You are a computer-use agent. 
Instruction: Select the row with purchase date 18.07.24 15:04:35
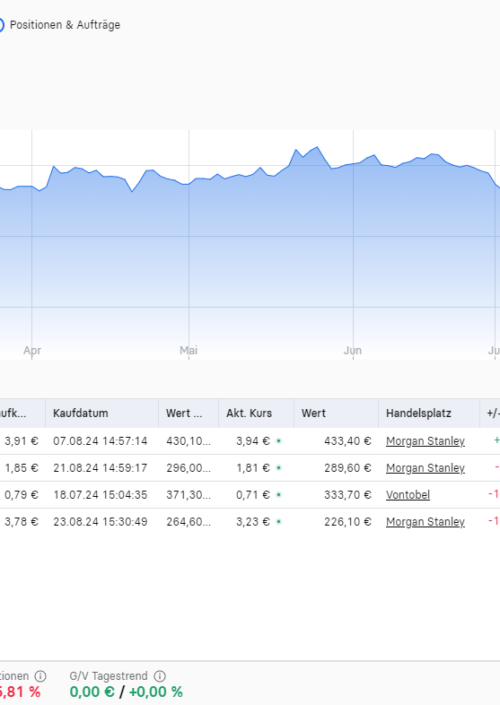pyautogui.click(x=250, y=495)
